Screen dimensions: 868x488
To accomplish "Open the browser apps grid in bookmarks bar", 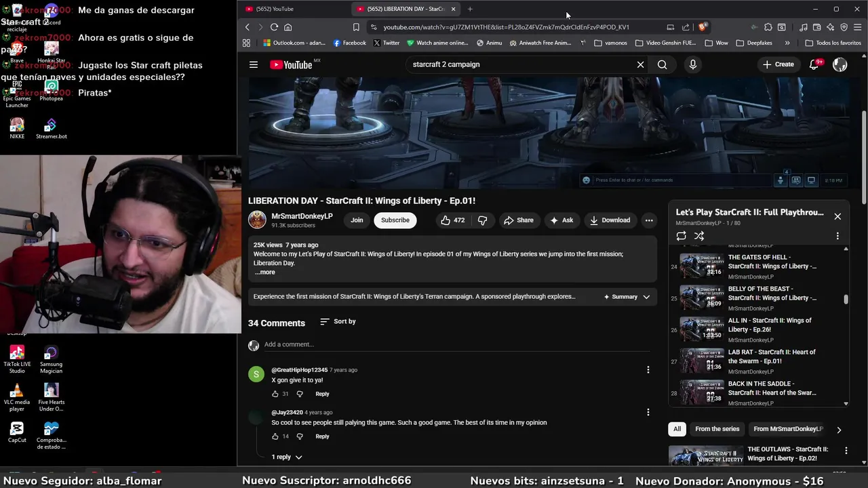I will coord(246,43).
